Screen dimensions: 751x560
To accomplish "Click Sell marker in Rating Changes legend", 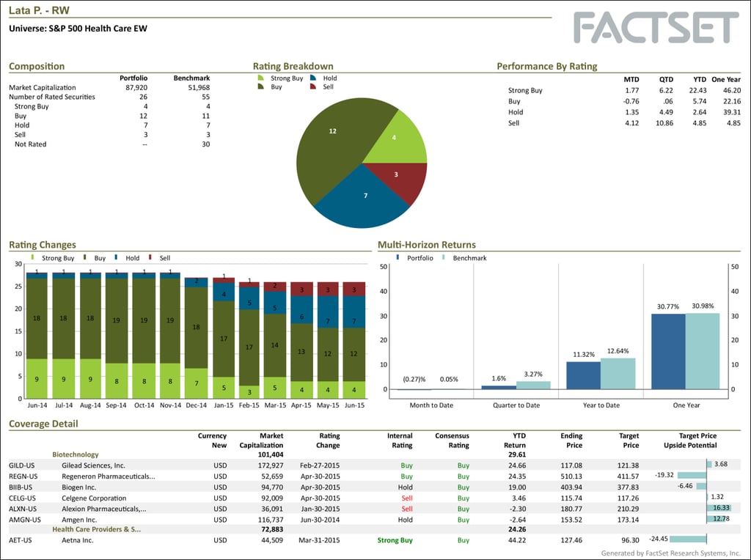I will point(150,257).
